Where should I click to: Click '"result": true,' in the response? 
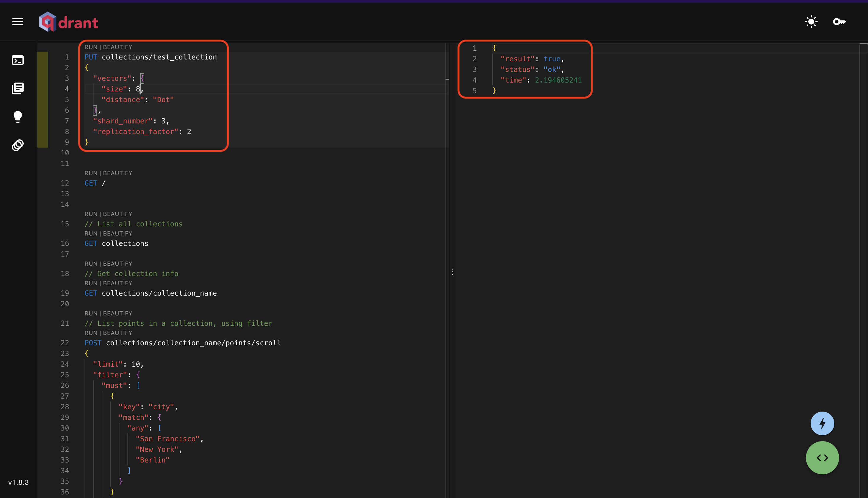pyautogui.click(x=532, y=59)
